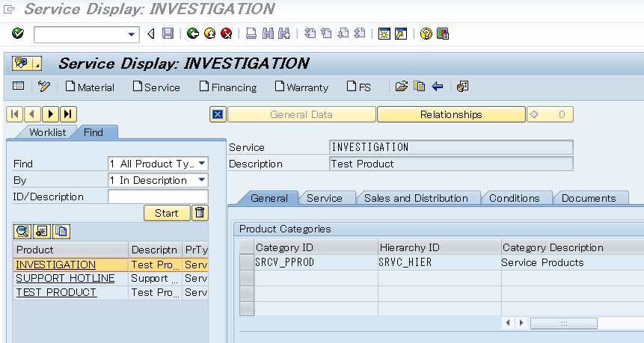This screenshot has width=644, height=343.
Task: Go to Last Page icon
Action: (359, 34)
